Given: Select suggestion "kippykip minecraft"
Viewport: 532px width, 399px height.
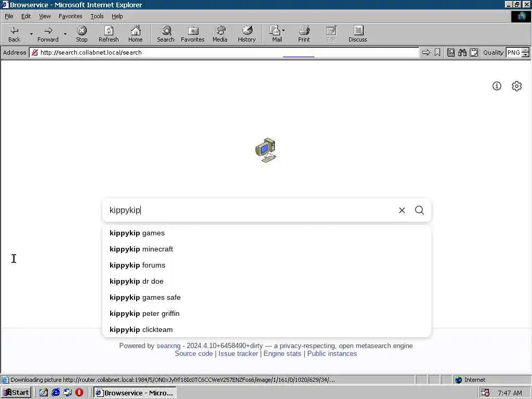Looking at the screenshot, I should (x=267, y=249).
